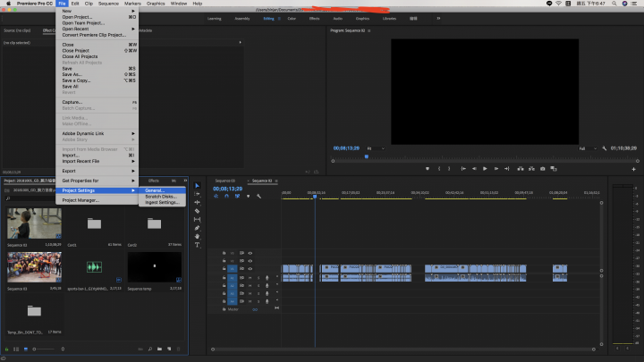Switch Project panel to icon view
Viewport: 644px width, 362px height.
(26, 349)
